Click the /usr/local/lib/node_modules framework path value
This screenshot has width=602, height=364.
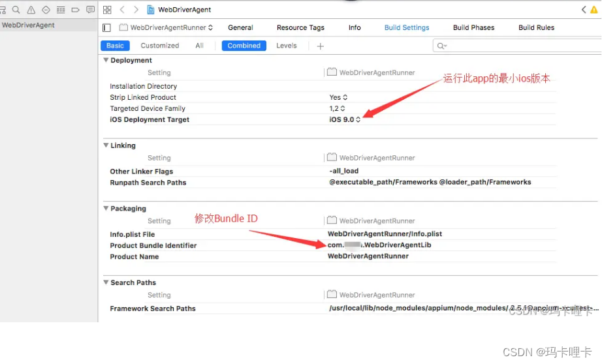pyautogui.click(x=464, y=308)
